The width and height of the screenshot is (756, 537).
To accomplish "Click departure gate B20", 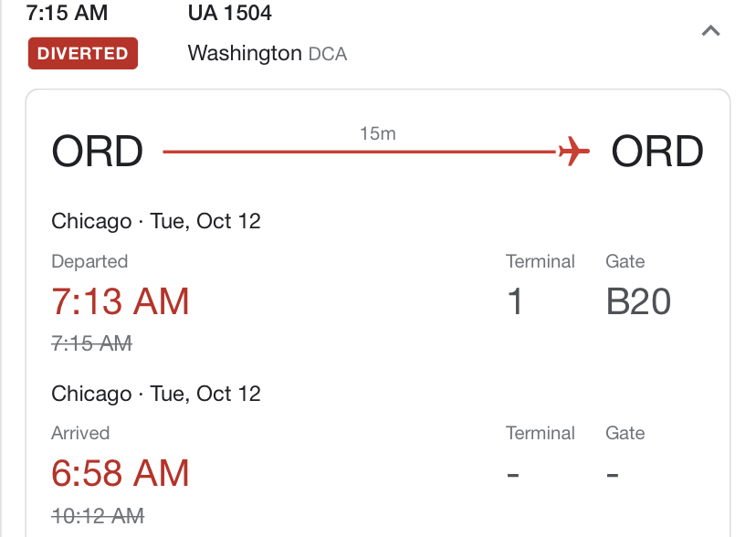I will click(x=638, y=301).
